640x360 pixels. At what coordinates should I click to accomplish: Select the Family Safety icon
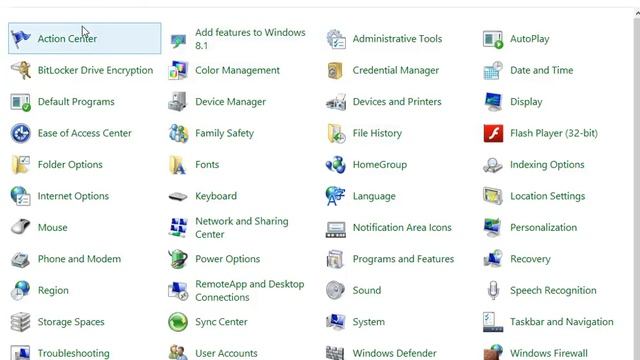[178, 133]
